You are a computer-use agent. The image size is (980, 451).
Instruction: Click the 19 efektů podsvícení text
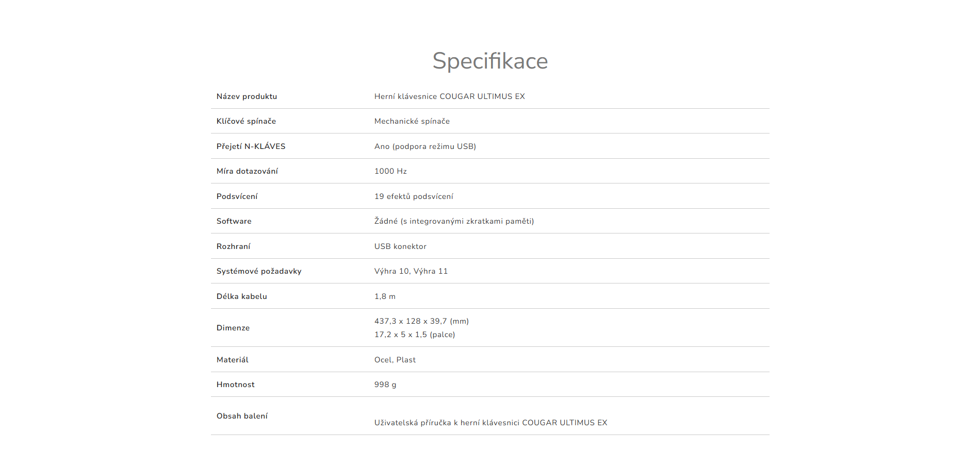tap(414, 196)
